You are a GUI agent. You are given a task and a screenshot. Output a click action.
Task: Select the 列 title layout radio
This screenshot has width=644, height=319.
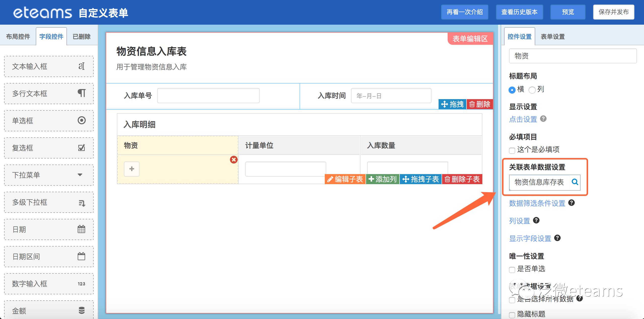tap(532, 90)
